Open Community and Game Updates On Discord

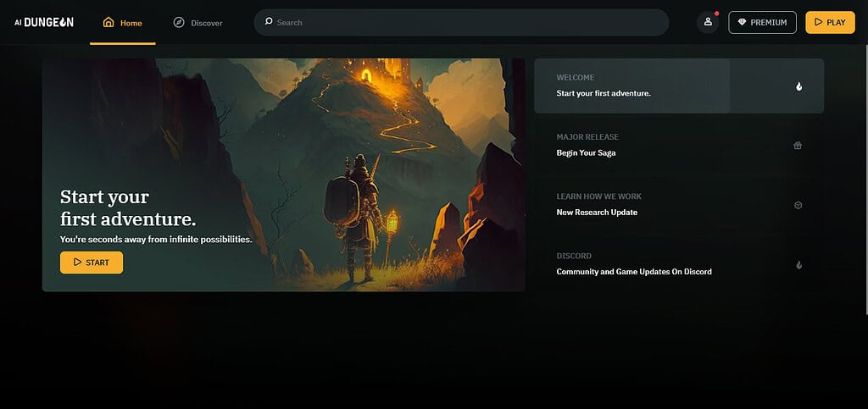679,265
